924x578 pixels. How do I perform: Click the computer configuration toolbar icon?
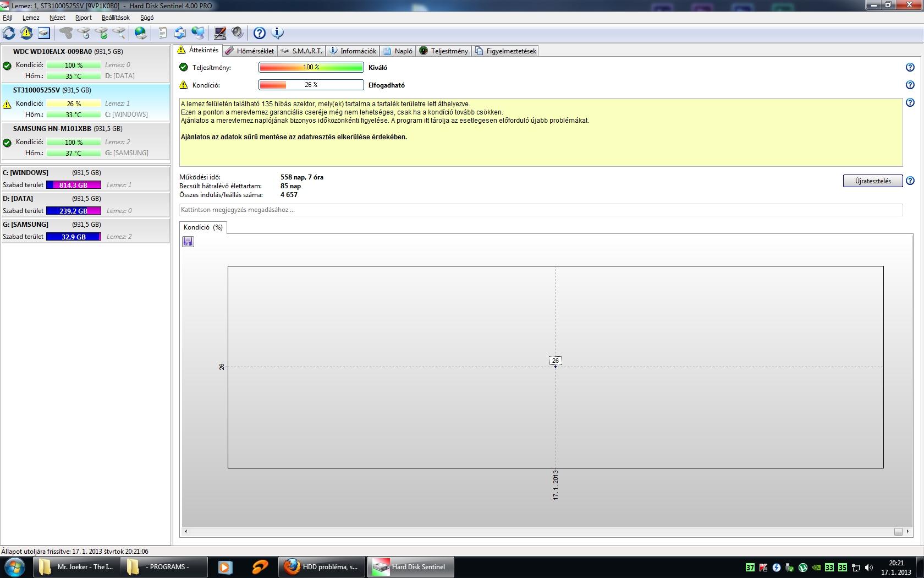220,33
